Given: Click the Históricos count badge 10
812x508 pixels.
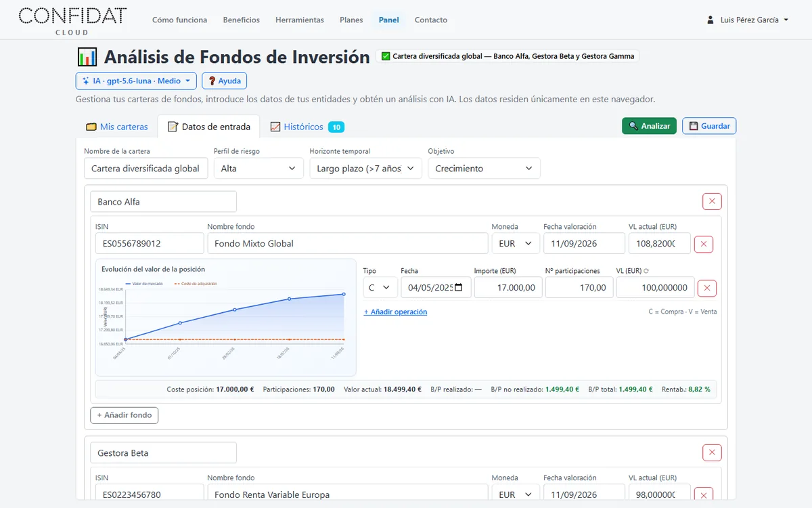Looking at the screenshot, I should pyautogui.click(x=336, y=127).
